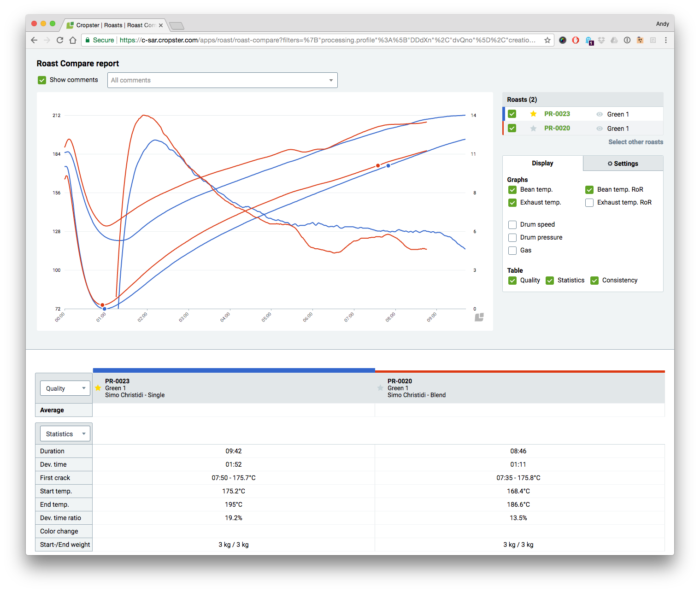This screenshot has width=700, height=592.
Task: Click the dark circular extension icon
Action: pyautogui.click(x=563, y=40)
